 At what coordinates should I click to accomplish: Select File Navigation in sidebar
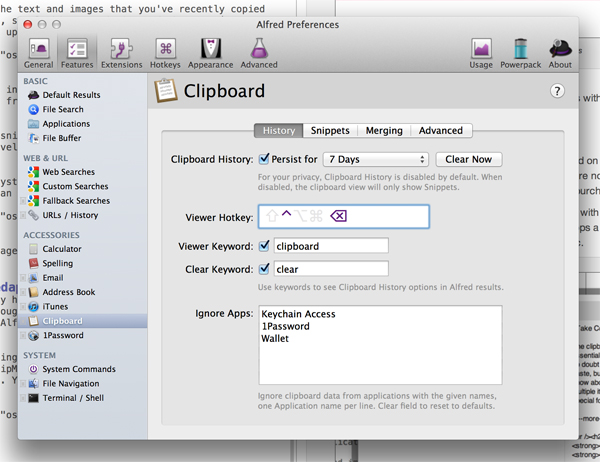[x=64, y=384]
